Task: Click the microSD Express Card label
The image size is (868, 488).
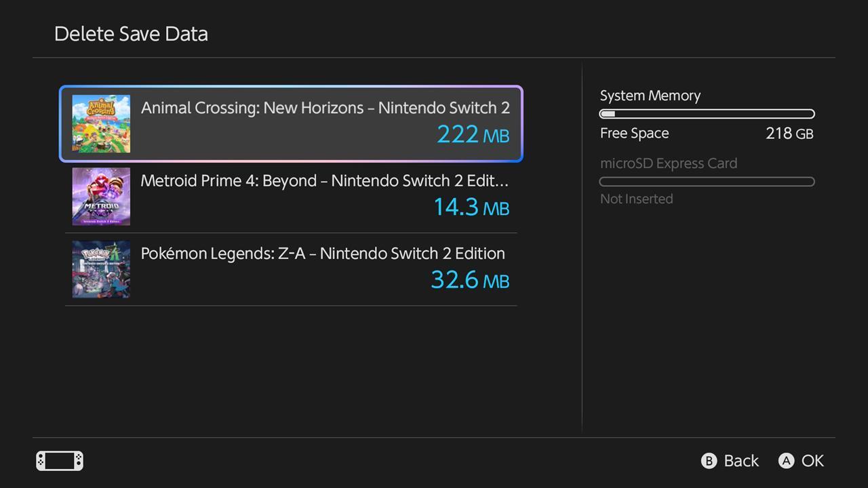Action: click(669, 163)
